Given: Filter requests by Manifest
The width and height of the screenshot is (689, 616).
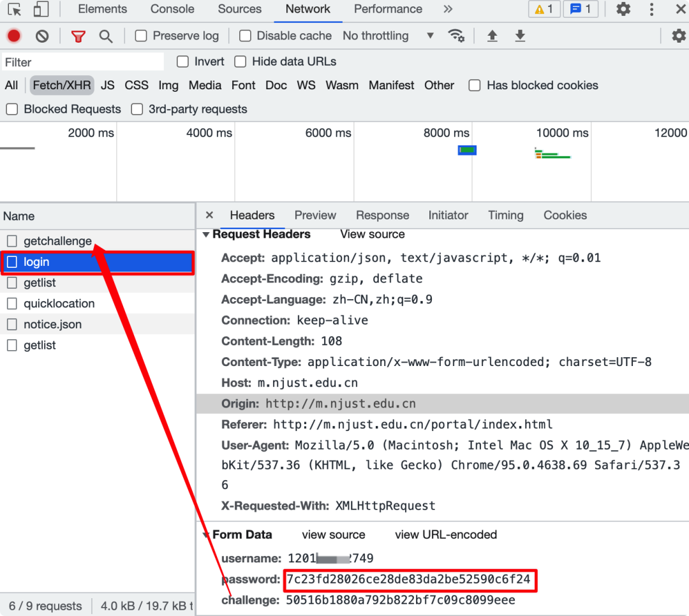Looking at the screenshot, I should click(x=391, y=85).
